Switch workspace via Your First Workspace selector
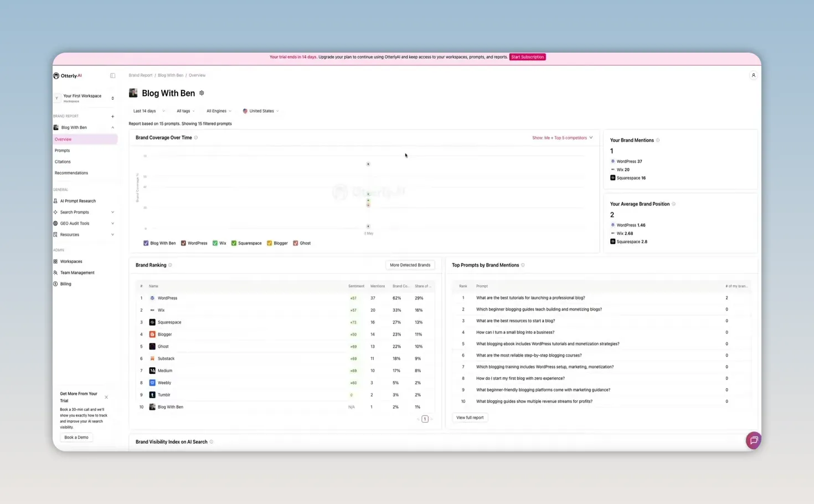The height and width of the screenshot is (504, 814). pyautogui.click(x=85, y=98)
